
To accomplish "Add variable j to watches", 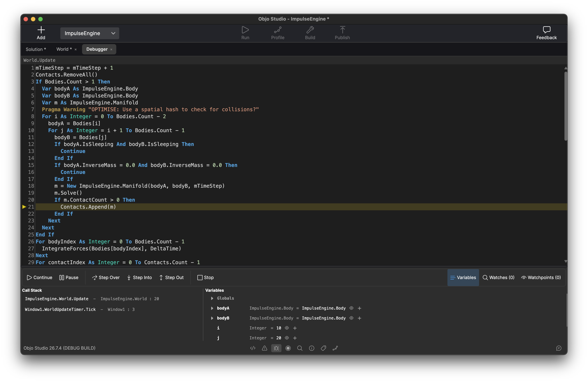I will tap(295, 338).
